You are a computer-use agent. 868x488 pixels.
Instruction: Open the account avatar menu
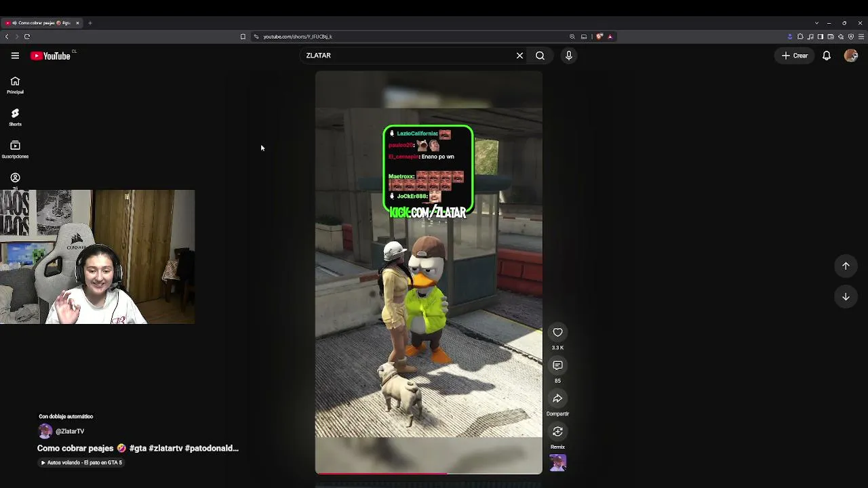coord(851,56)
